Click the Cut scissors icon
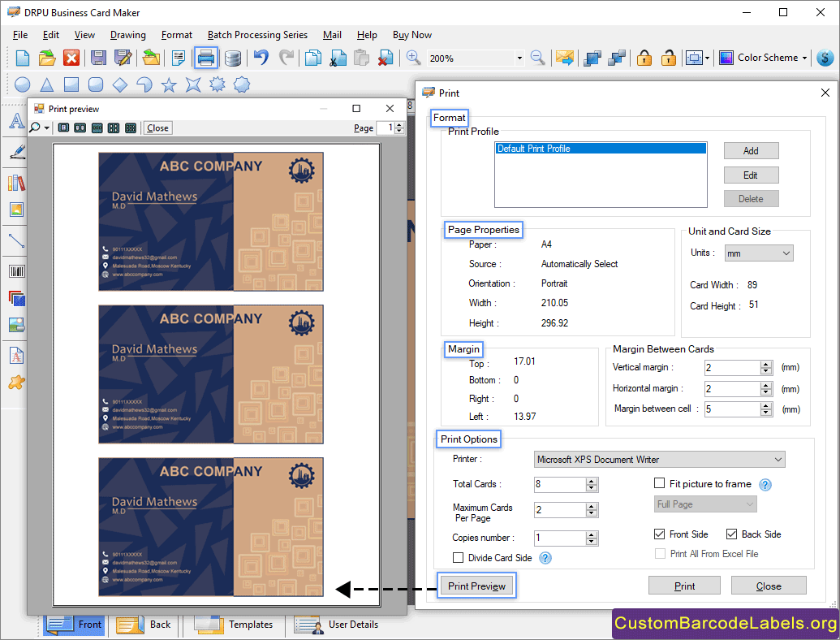The height and width of the screenshot is (640, 840). click(x=338, y=58)
